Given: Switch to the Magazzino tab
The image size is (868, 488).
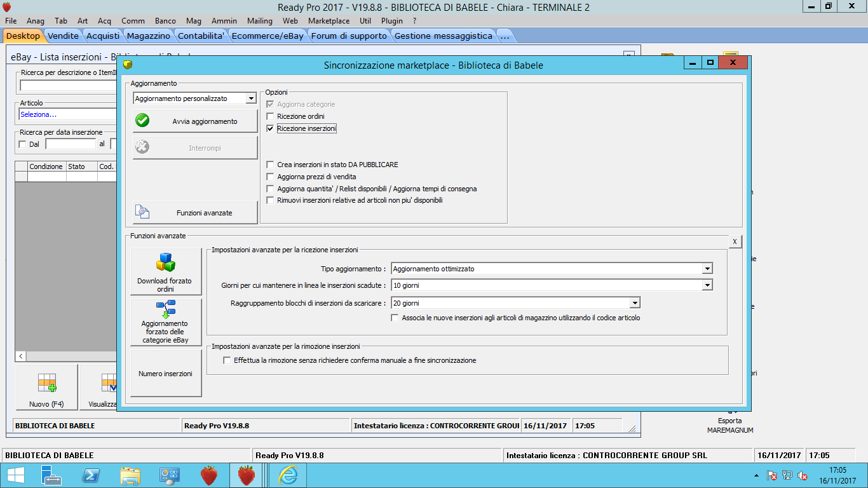Looking at the screenshot, I should tap(149, 36).
